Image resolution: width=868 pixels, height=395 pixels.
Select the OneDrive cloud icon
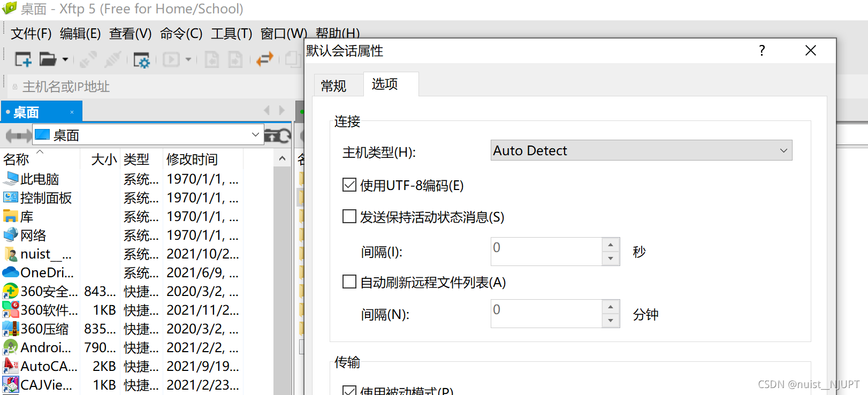(11, 272)
